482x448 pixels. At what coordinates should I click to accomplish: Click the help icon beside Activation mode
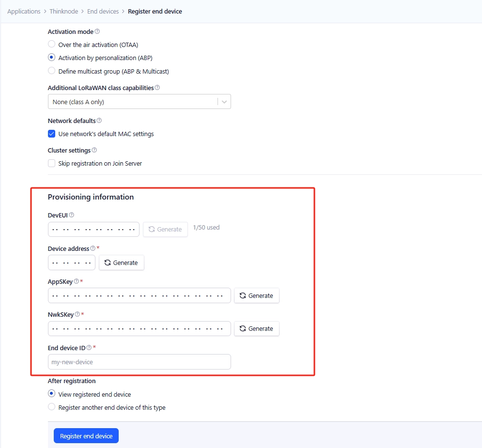[x=97, y=31]
